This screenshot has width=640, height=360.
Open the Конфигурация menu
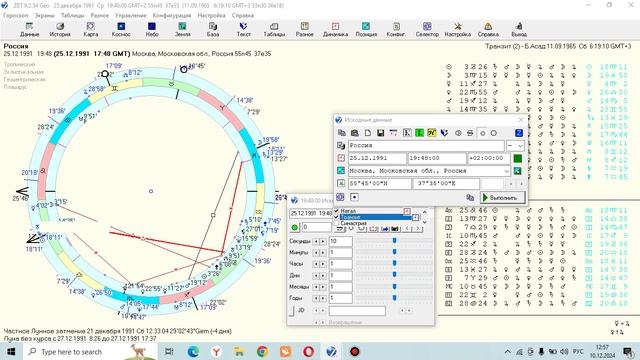coord(172,16)
